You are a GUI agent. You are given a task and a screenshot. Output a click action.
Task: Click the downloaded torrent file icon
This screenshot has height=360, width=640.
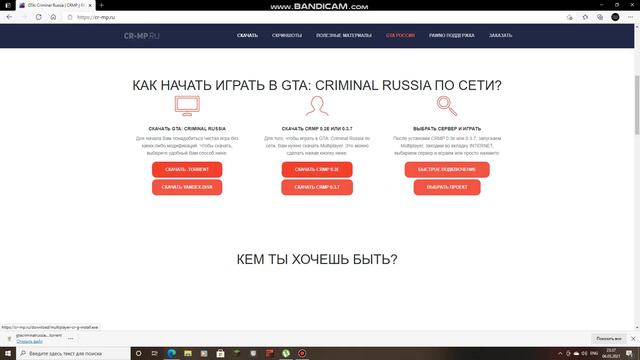point(9,339)
